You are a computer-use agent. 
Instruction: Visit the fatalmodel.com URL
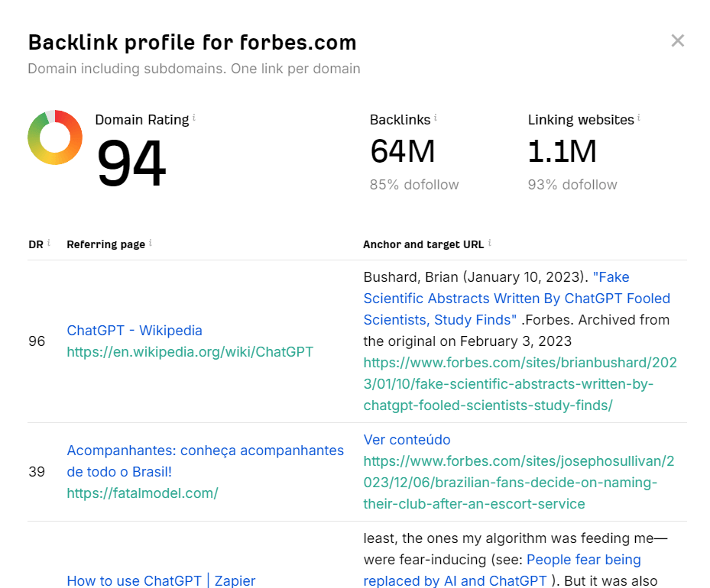click(x=142, y=493)
